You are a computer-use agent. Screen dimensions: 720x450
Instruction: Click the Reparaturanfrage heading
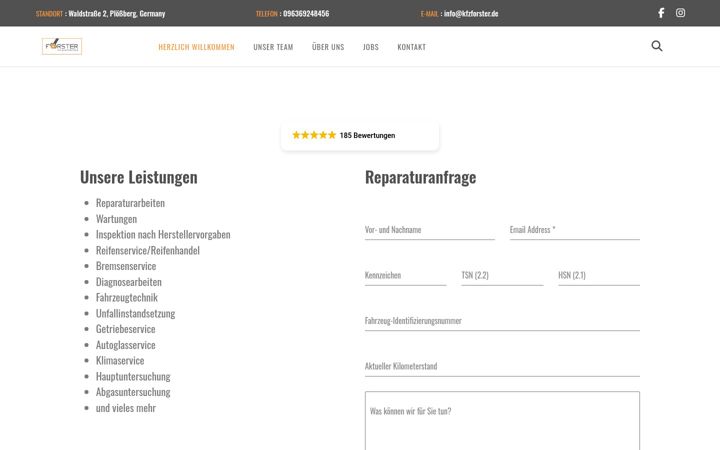coord(420,177)
